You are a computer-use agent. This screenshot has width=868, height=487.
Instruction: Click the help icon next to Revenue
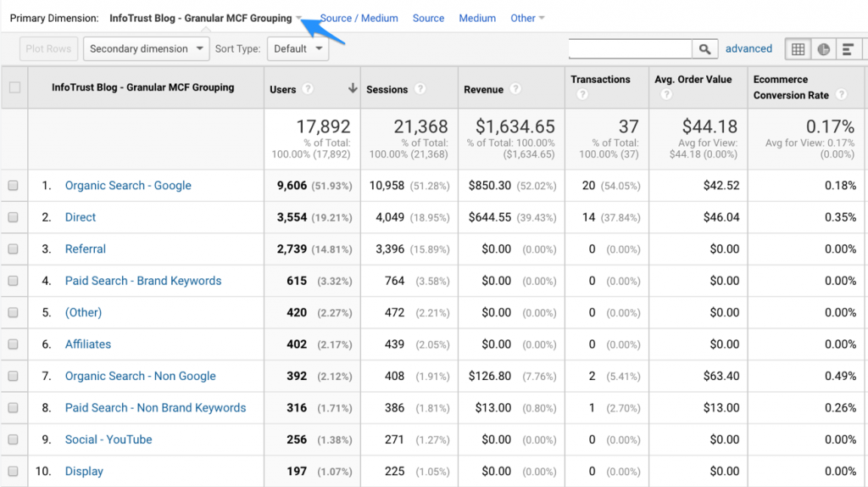coord(515,89)
